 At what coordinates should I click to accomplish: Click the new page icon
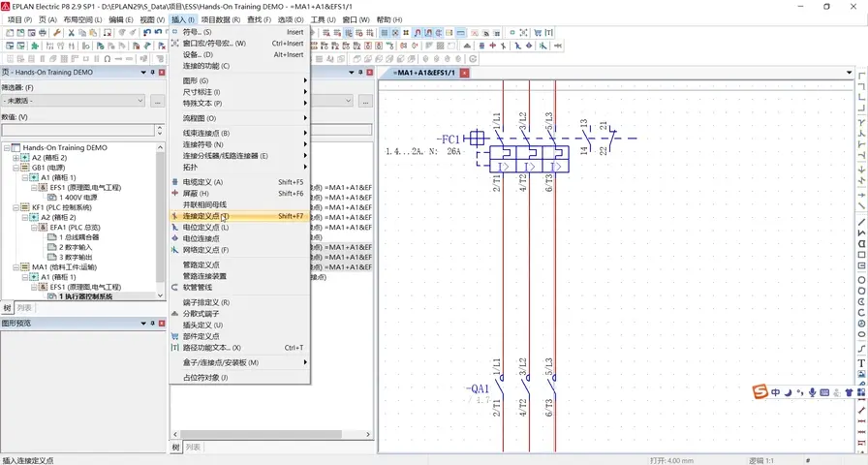pyautogui.click(x=10, y=32)
